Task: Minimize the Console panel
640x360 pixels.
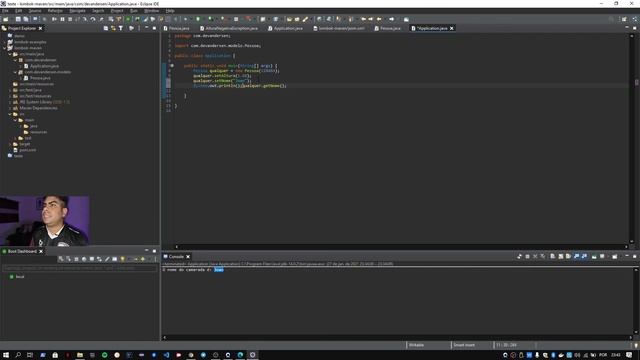Action: (627, 256)
